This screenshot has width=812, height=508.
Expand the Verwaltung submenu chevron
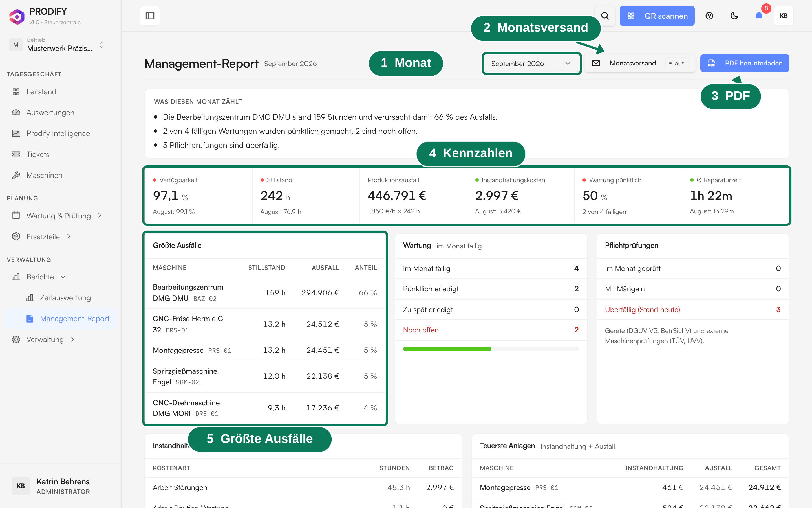point(73,339)
